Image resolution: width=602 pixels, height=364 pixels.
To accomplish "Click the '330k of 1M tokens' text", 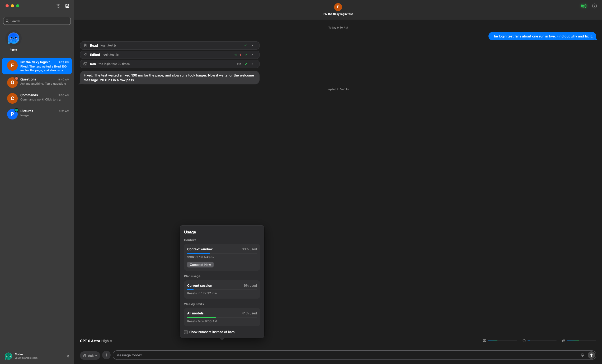I will coord(200,257).
